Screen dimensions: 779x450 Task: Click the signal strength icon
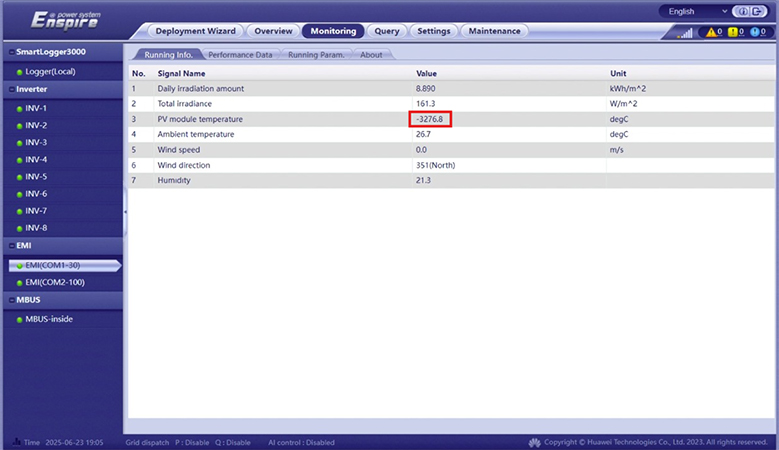(685, 32)
